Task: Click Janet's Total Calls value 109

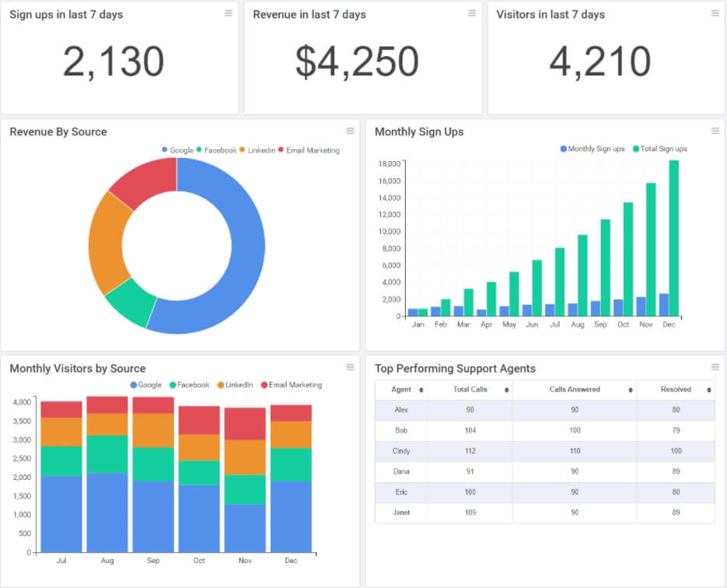Action: pyautogui.click(x=470, y=513)
